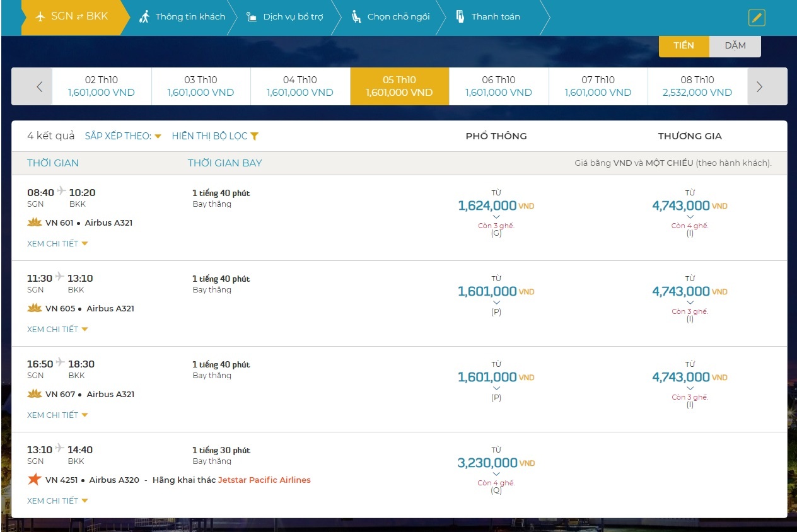Click the next dates right arrow
The height and width of the screenshot is (532, 797).
[x=759, y=87]
